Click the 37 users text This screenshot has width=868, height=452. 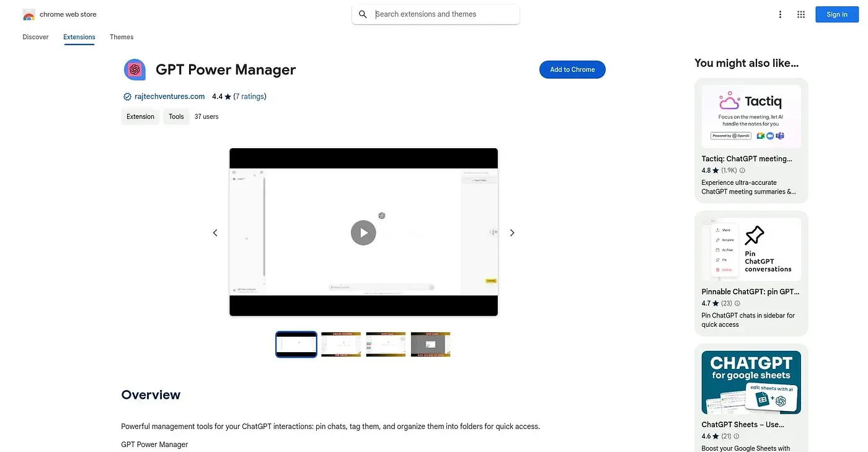pyautogui.click(x=206, y=117)
